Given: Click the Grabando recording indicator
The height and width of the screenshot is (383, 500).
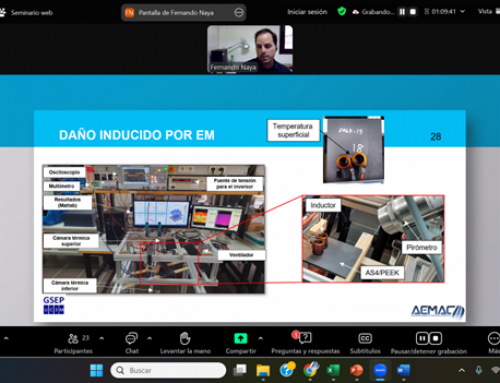Looking at the screenshot, I should point(373,12).
